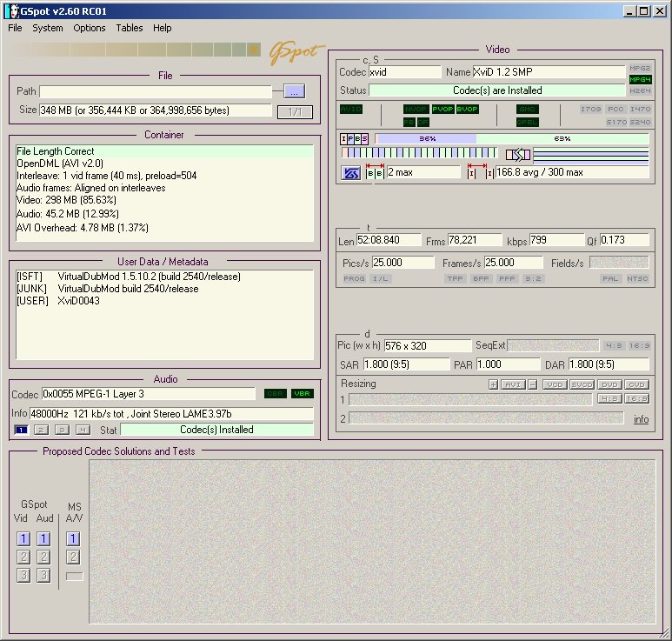Click the QPEL indicator
Screen dimensions: 672x641
click(527, 122)
